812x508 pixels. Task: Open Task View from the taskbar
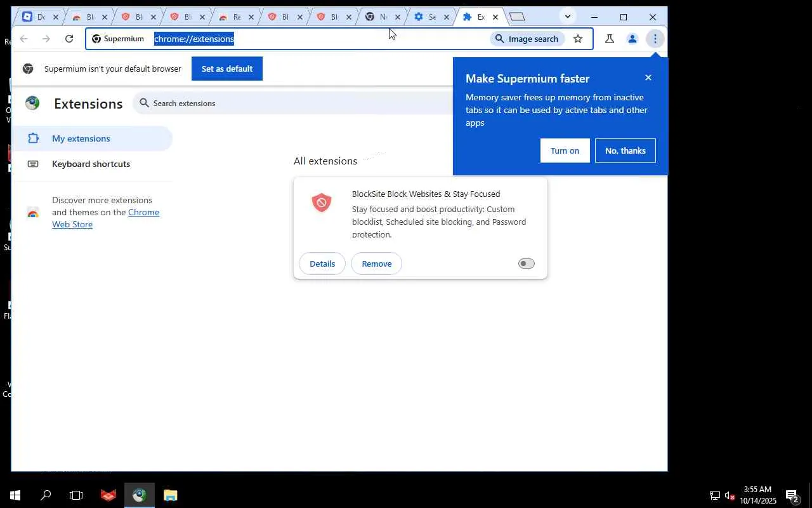[76, 495]
